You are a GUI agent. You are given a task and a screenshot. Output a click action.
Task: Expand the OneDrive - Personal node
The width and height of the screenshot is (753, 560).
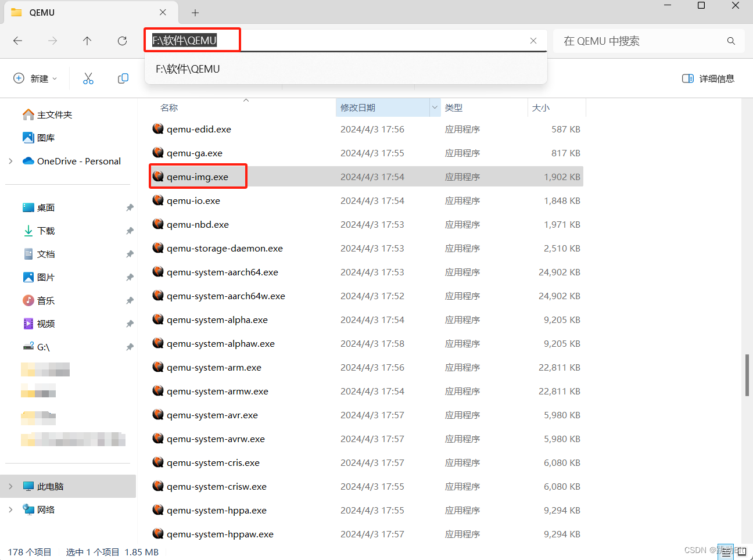click(11, 161)
